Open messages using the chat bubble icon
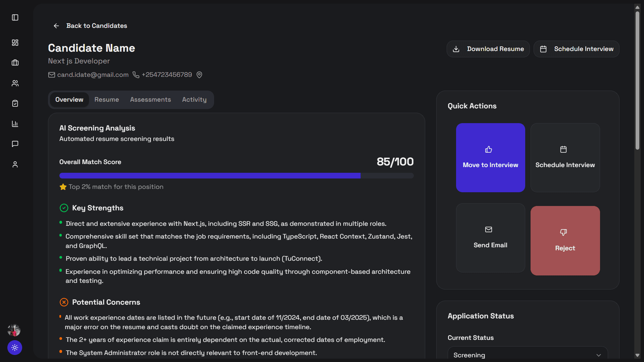This screenshot has height=362, width=644. tap(15, 144)
